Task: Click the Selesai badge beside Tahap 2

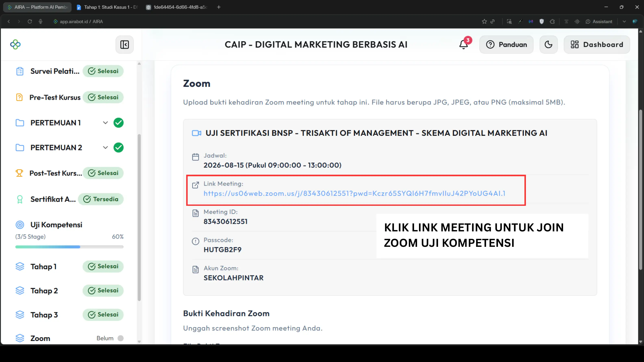Action: [x=103, y=290]
